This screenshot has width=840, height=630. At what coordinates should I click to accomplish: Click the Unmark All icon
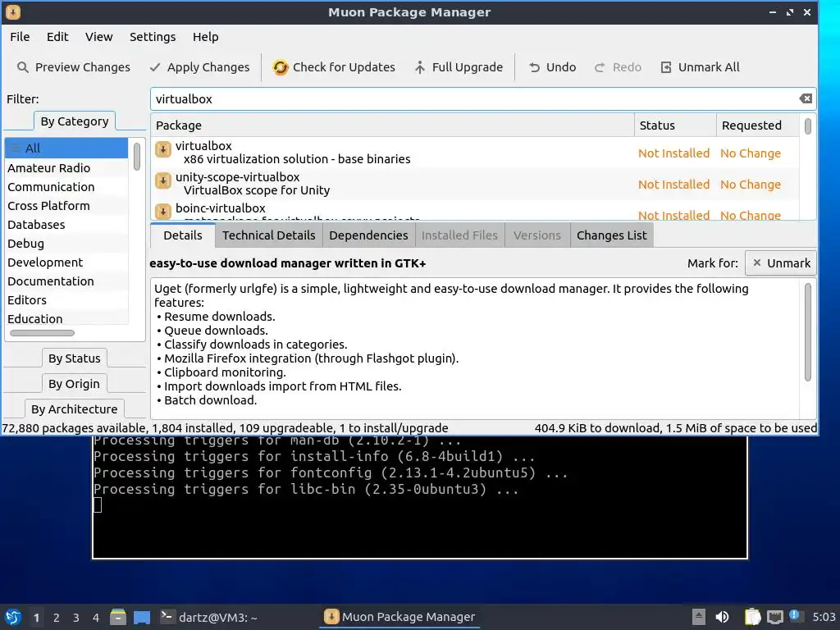[x=666, y=67]
